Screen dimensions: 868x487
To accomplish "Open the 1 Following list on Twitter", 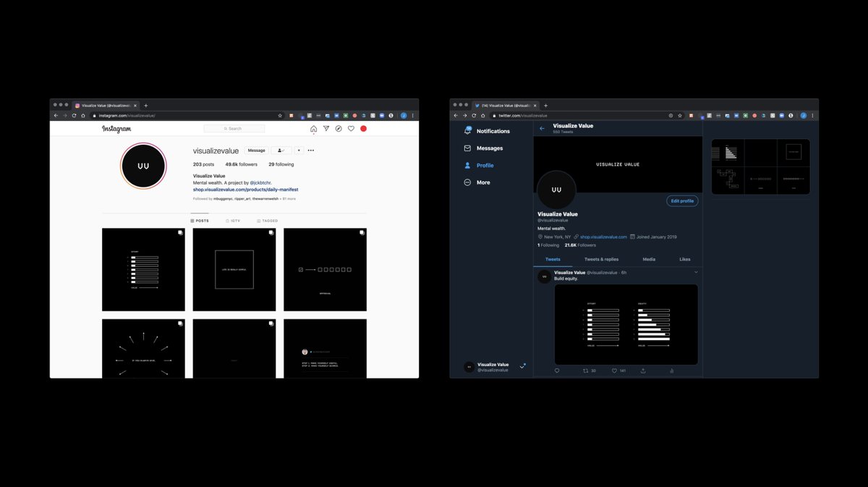I will [548, 245].
